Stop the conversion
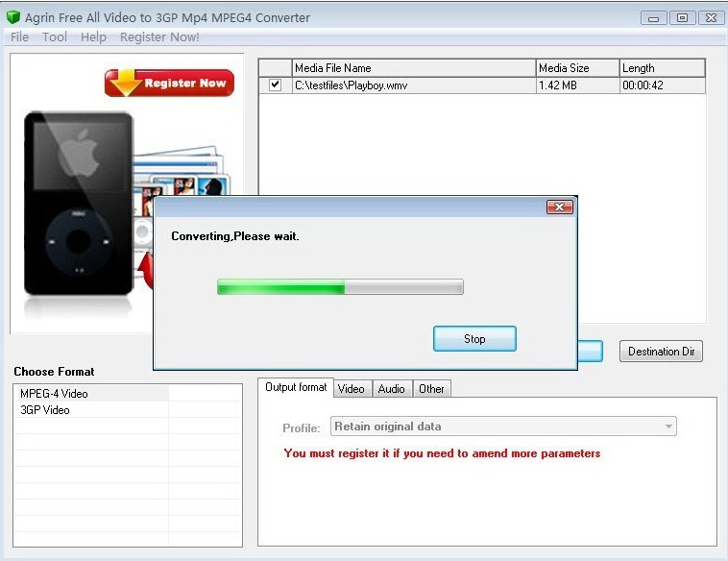The image size is (728, 561). [474, 338]
